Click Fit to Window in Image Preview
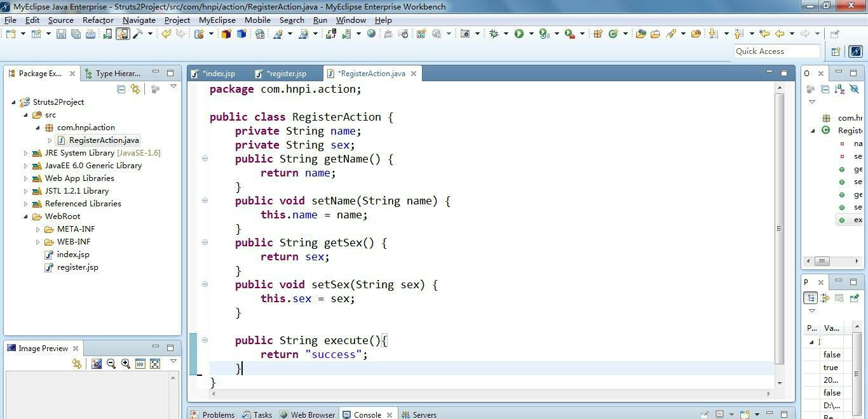Screen dimensions: 868x419 pyautogui.click(x=154, y=364)
